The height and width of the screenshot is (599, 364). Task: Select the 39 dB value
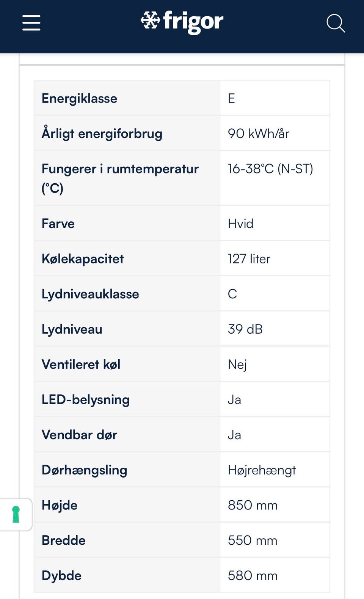pos(245,329)
